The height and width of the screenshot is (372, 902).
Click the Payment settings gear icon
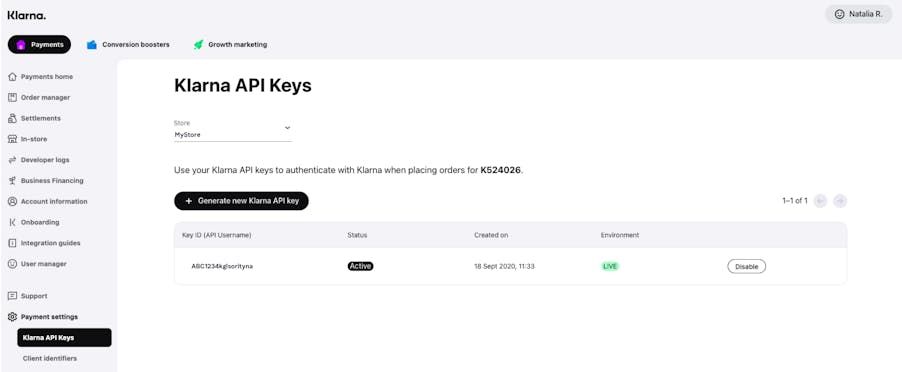pos(12,316)
